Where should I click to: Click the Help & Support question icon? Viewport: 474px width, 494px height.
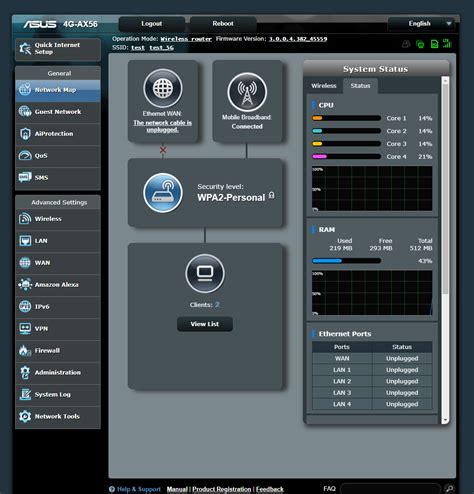112,489
